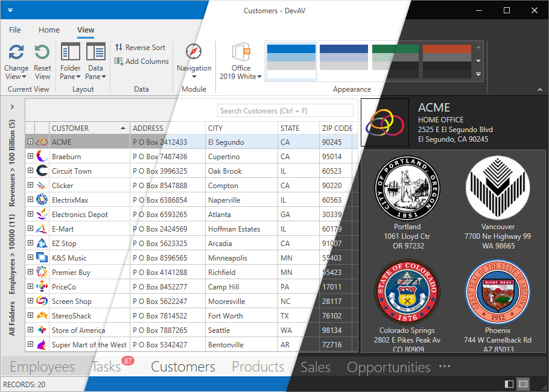Viewport: 549px width, 392px height.
Task: Open the Products module
Action: point(258,367)
